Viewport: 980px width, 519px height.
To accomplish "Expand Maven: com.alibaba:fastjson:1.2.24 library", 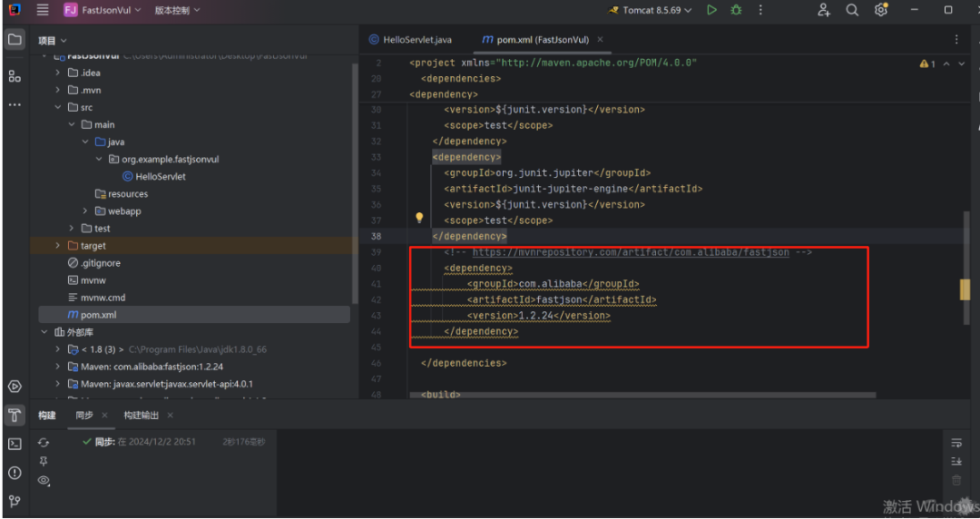I will click(x=57, y=367).
